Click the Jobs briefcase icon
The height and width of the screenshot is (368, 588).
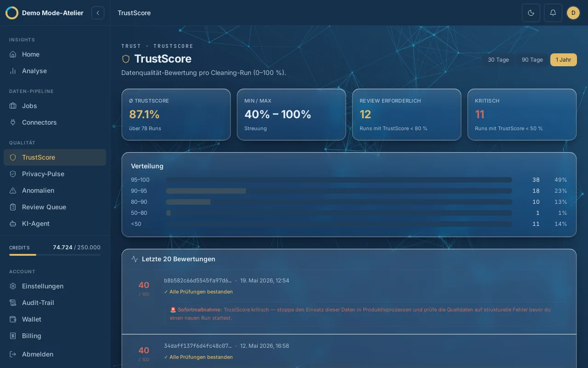[x=13, y=106]
